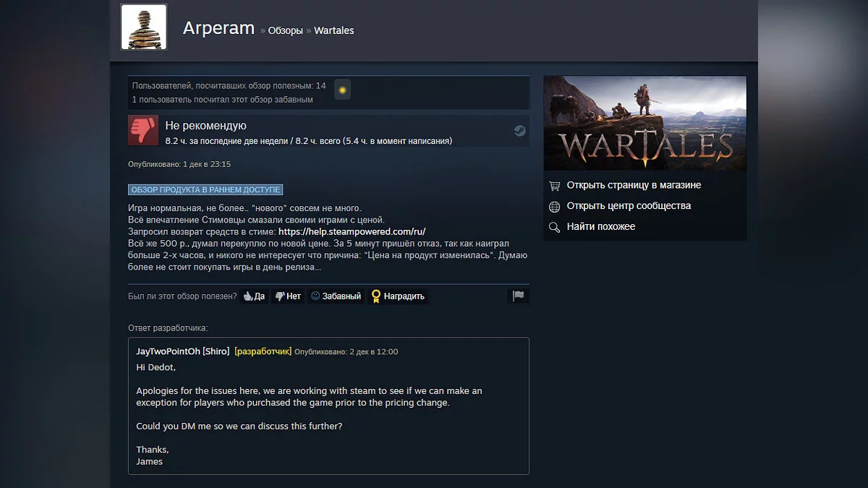The width and height of the screenshot is (868, 488).
Task: Open Arperam's profile avatar
Action: (143, 27)
